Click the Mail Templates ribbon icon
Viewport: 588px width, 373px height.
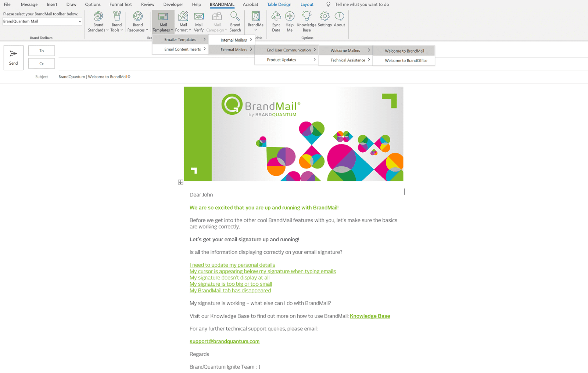click(163, 21)
